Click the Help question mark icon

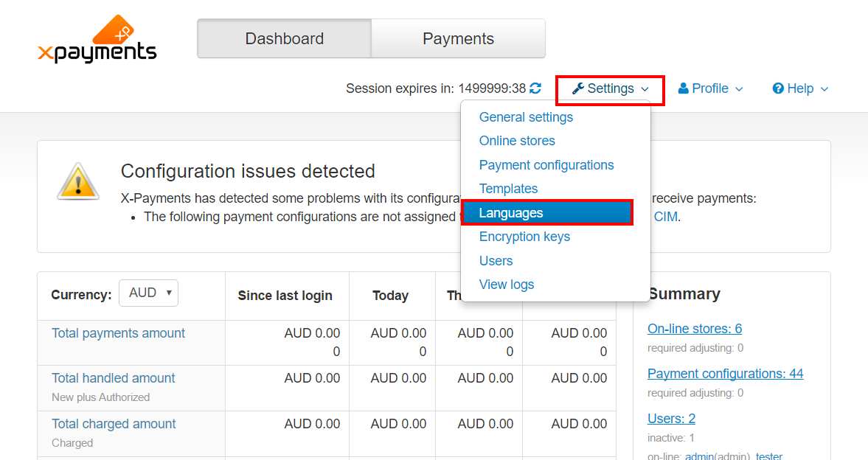click(778, 88)
